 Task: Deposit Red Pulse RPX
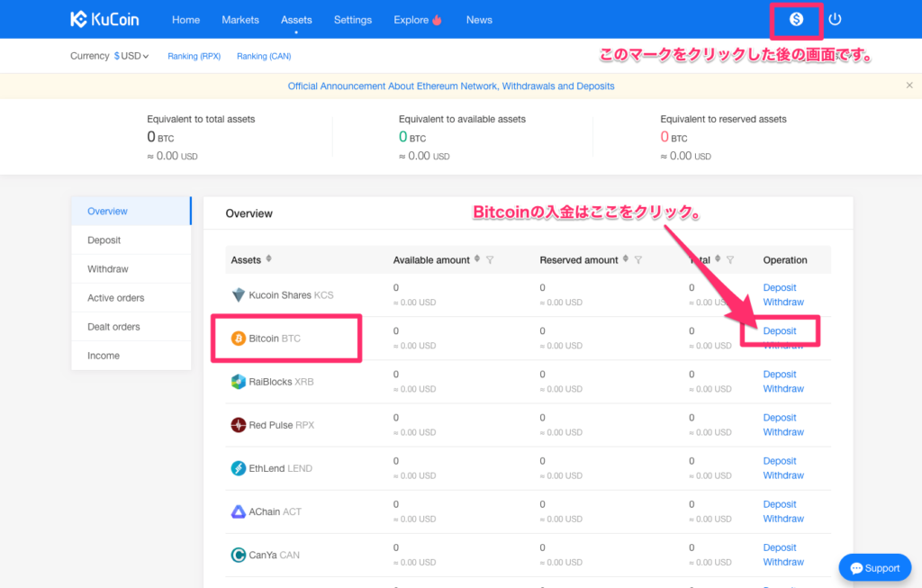pos(780,418)
